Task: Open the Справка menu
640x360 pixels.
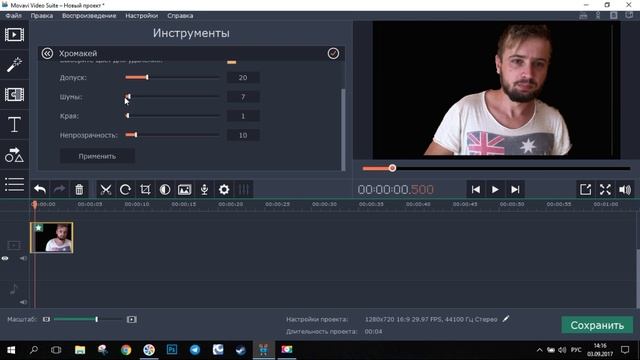Action: (x=180, y=16)
